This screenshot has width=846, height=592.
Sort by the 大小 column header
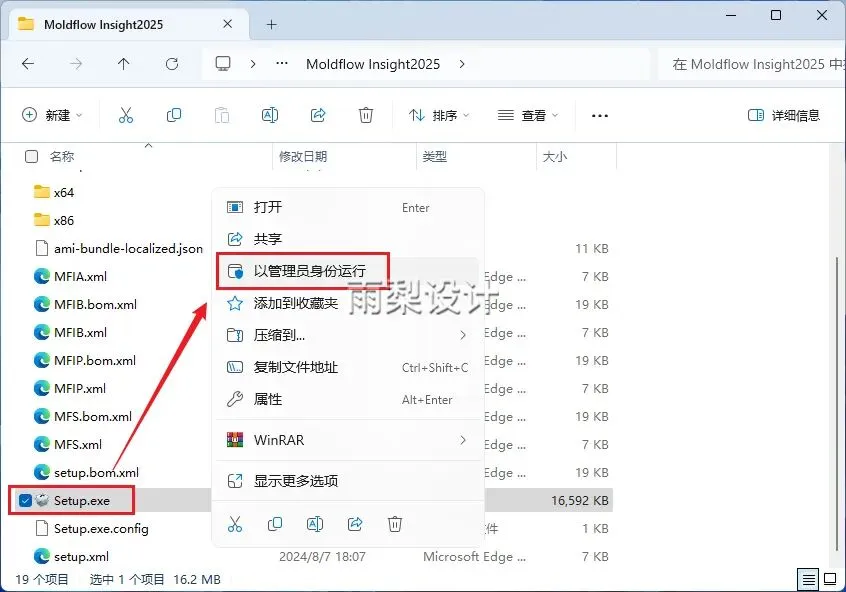pos(554,156)
